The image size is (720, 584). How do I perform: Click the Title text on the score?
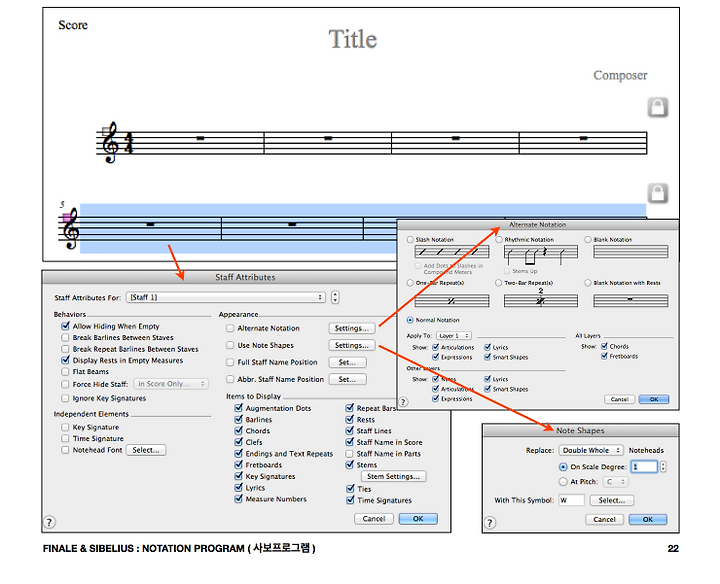(353, 39)
